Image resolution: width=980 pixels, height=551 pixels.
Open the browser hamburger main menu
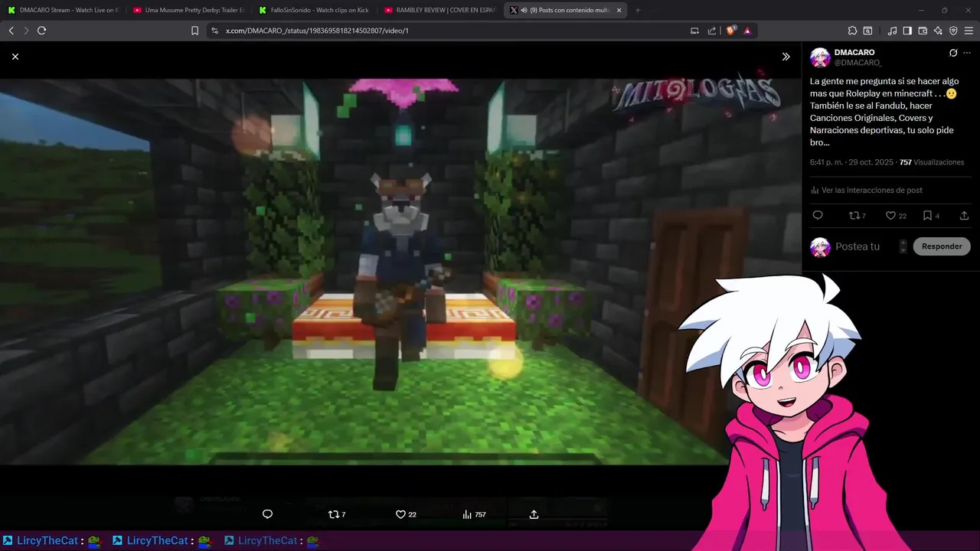tap(969, 31)
